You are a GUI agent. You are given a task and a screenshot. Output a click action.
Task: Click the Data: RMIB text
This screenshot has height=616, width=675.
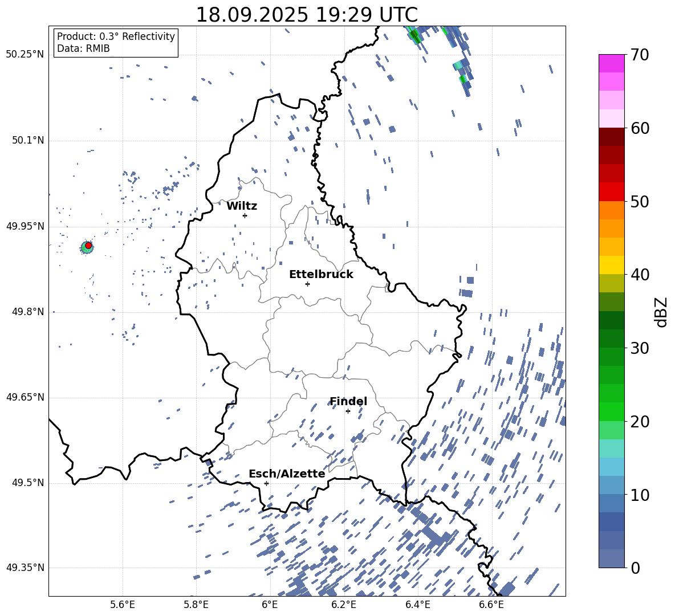(x=83, y=49)
